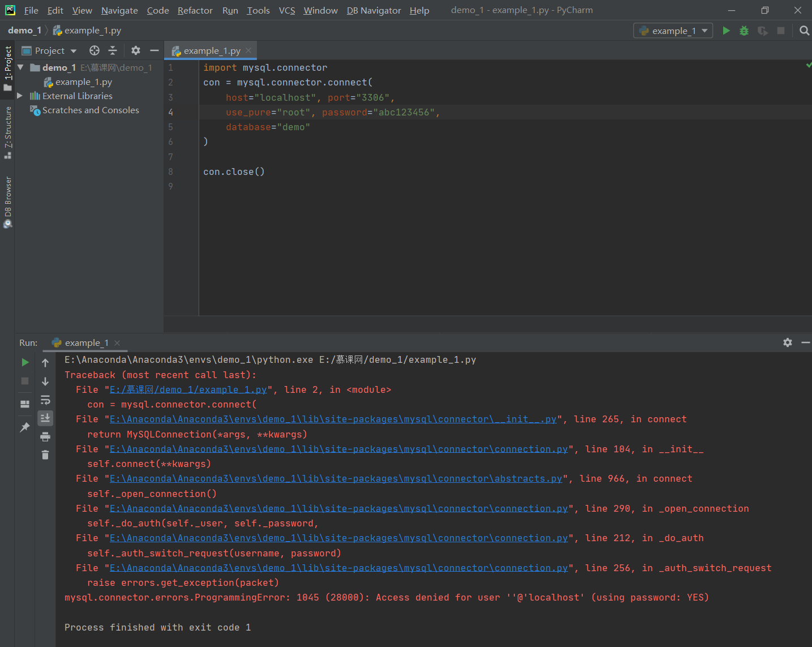Clear all console output trash icon
Image resolution: width=812 pixels, height=647 pixels.
[45, 455]
